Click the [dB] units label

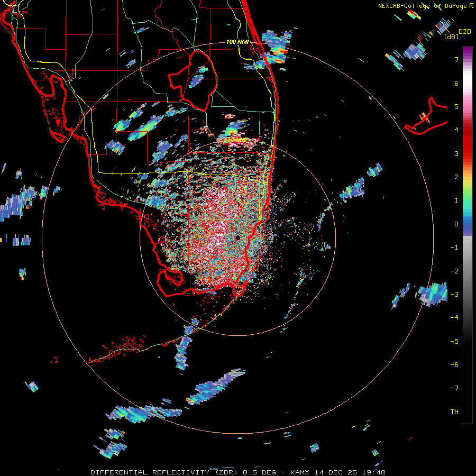[452, 36]
